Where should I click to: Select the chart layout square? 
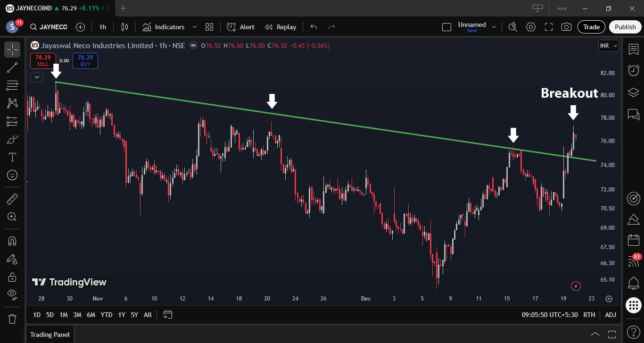(x=446, y=27)
